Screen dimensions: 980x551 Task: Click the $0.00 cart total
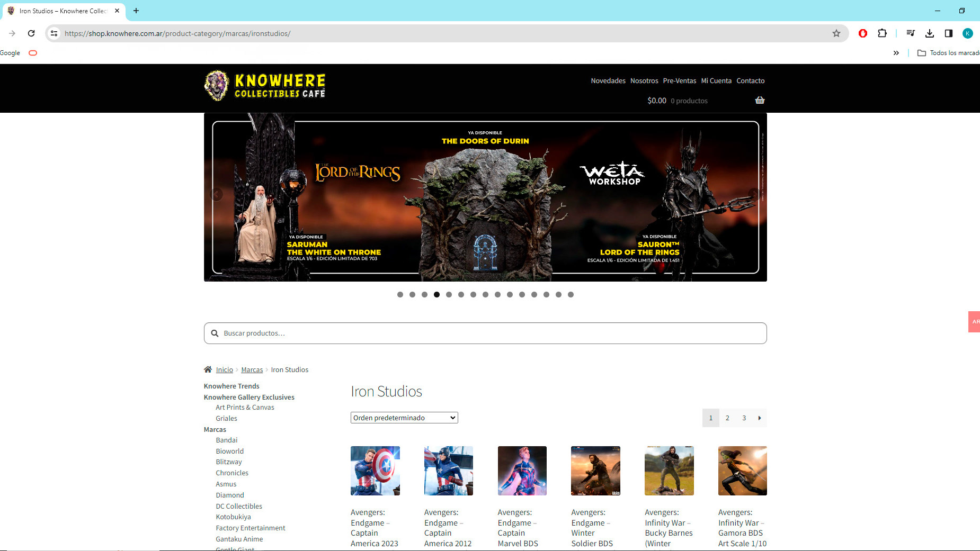click(657, 101)
